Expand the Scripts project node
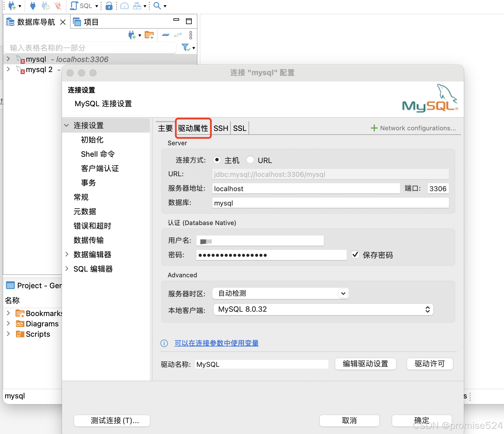 click(8, 334)
